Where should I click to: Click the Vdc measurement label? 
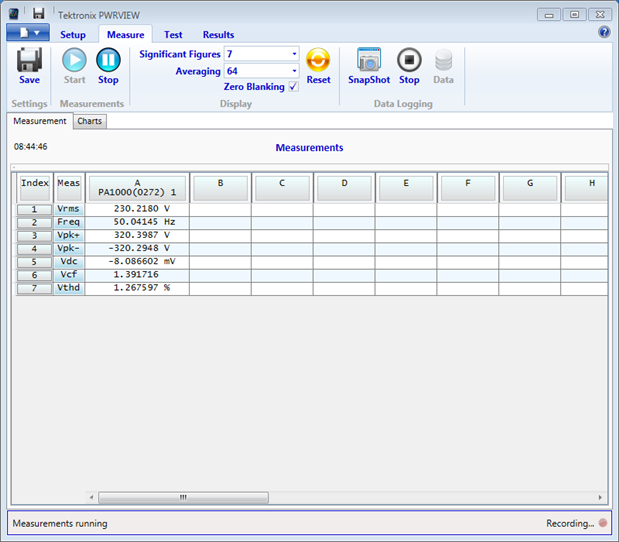[69, 261]
